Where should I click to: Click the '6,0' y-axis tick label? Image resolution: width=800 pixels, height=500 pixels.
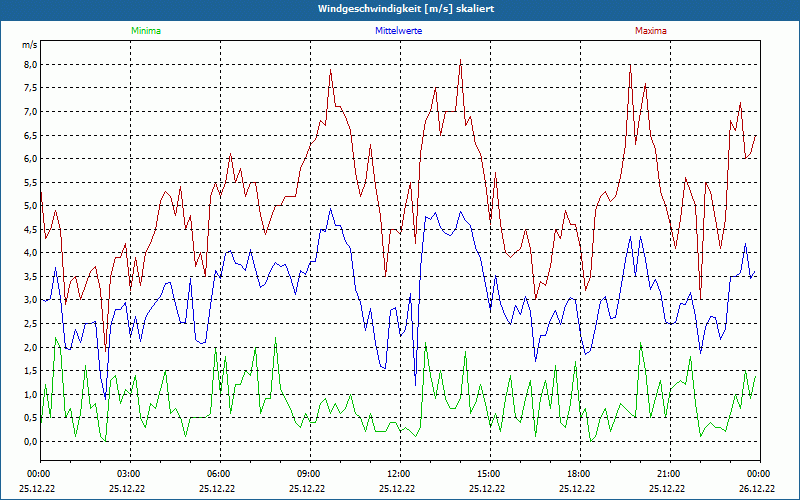tap(31, 159)
